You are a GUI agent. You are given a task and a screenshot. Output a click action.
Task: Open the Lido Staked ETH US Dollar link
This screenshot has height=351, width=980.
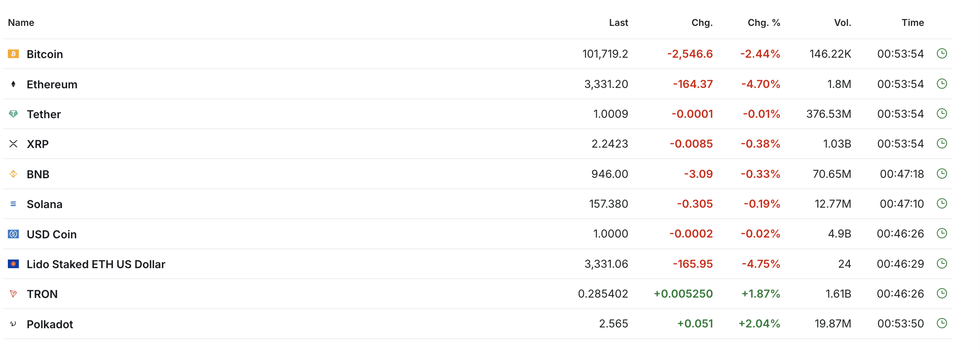[x=96, y=264]
